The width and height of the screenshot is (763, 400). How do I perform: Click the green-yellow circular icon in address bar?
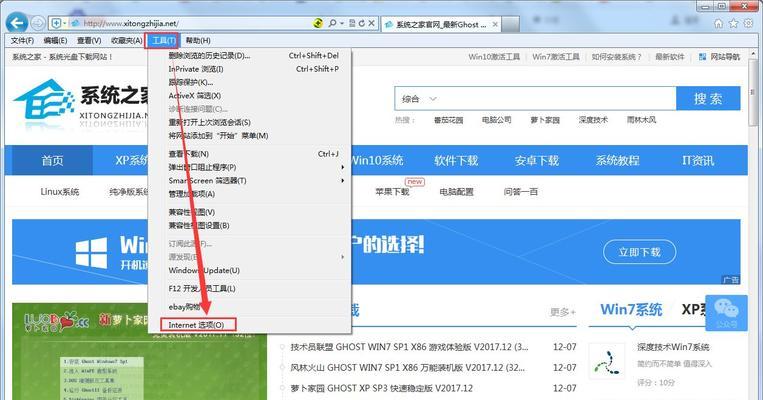point(318,23)
